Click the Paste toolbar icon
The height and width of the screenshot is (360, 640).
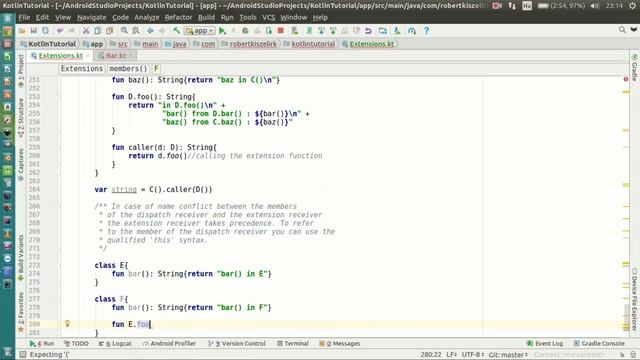point(109,31)
